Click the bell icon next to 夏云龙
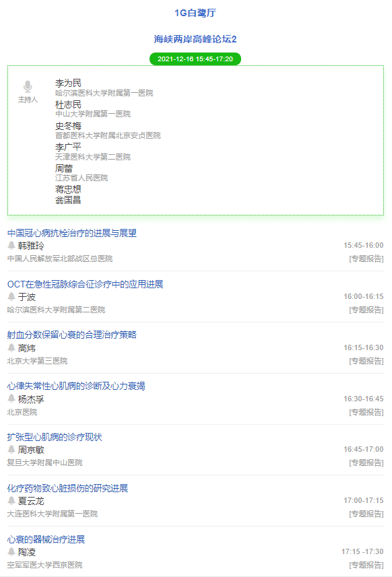Screen dimensions: 392x577 click(x=11, y=500)
